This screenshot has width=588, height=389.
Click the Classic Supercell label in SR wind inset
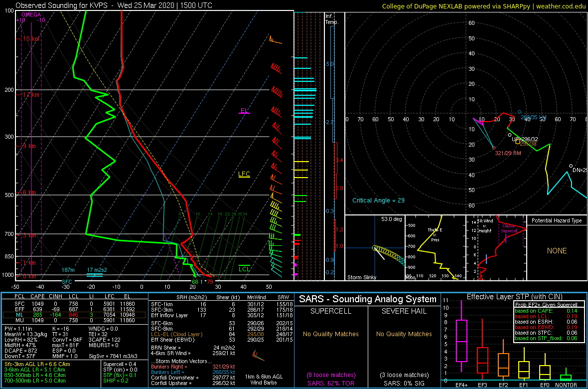[x=509, y=228]
